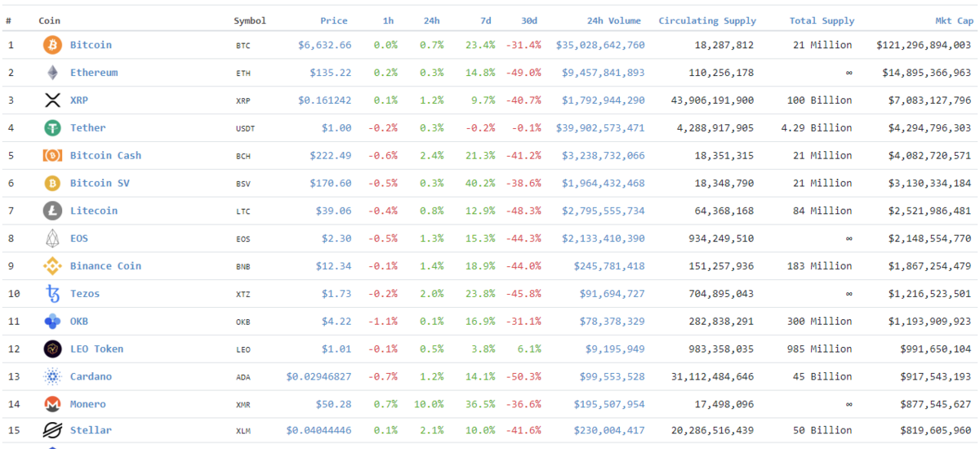Click the Tether green logo icon

pyautogui.click(x=52, y=128)
